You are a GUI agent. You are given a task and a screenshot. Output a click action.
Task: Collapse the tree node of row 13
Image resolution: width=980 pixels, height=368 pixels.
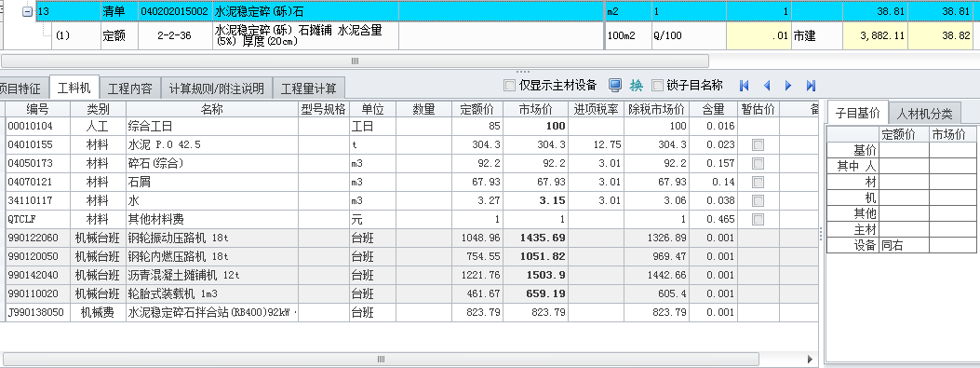click(x=27, y=11)
